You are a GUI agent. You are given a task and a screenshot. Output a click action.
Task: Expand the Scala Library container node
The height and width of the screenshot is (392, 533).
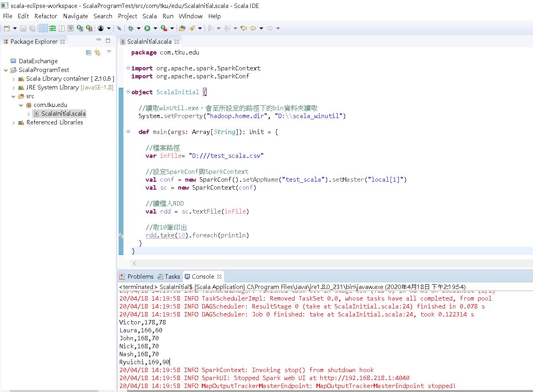(x=14, y=79)
